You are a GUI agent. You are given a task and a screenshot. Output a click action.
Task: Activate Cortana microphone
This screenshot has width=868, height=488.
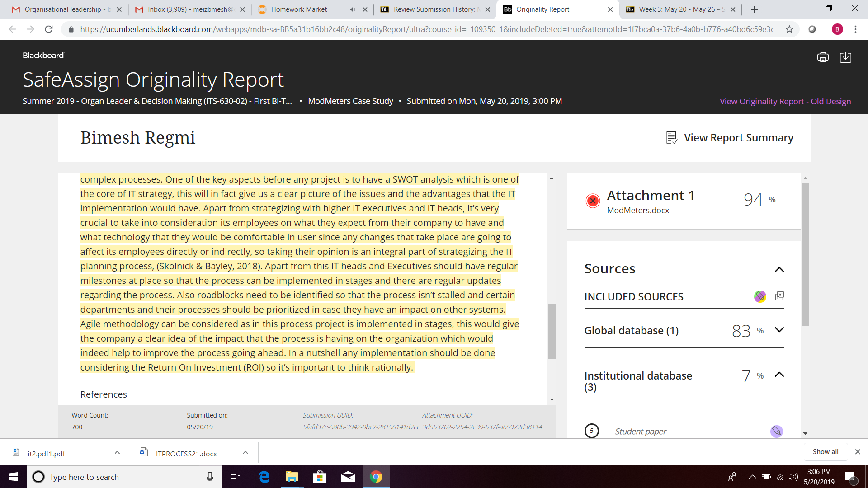pos(210,477)
